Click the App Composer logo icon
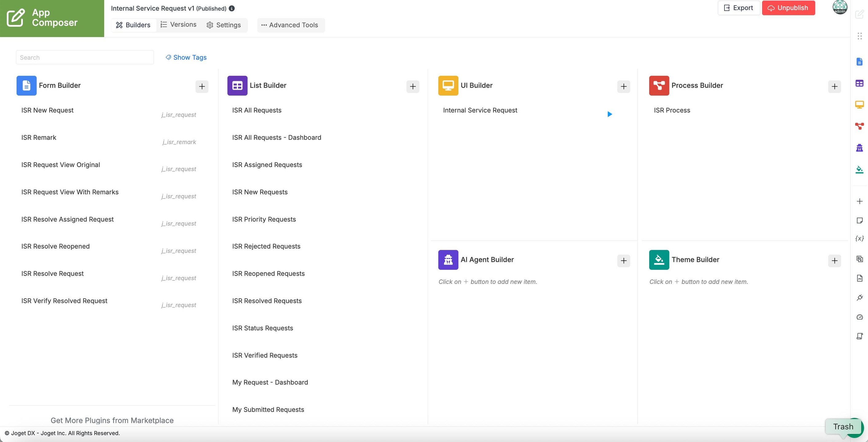This screenshot has width=868, height=442. coord(15,17)
